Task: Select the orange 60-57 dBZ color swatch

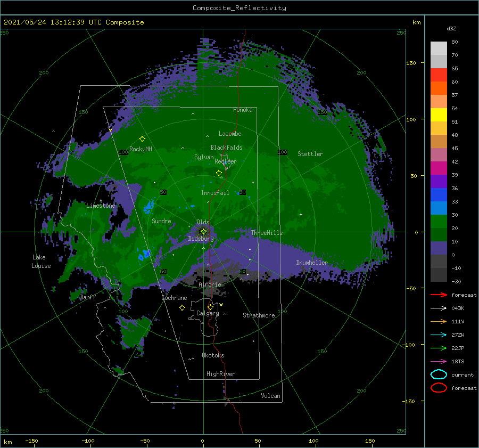Action: tap(439, 88)
